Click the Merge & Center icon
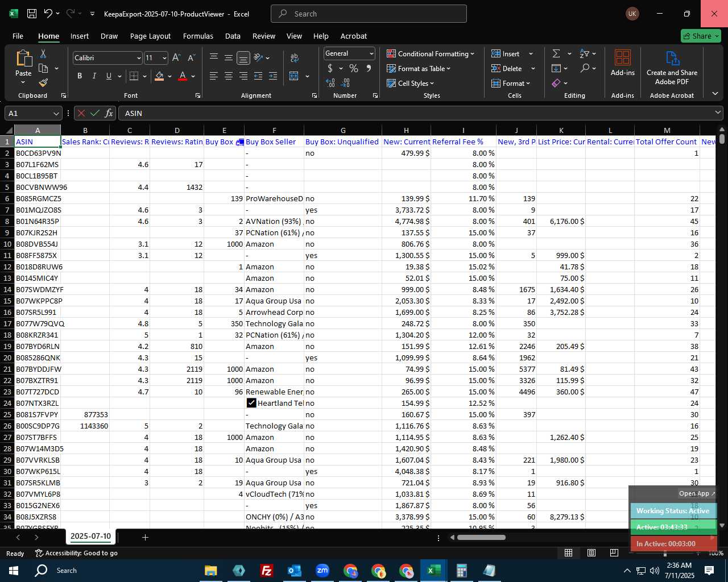This screenshot has height=582, width=728. (x=294, y=76)
